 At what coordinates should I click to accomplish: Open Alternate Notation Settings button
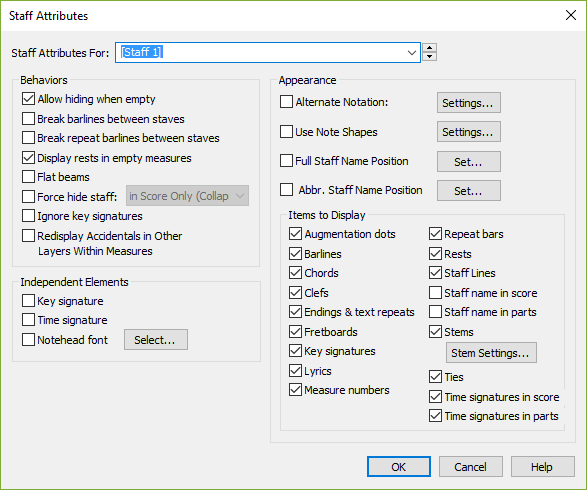[468, 103]
